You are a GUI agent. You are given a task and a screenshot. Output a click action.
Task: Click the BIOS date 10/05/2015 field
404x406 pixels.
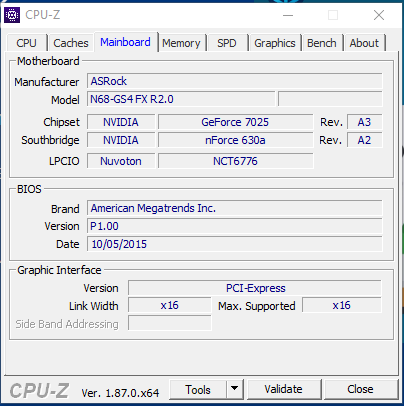235,244
